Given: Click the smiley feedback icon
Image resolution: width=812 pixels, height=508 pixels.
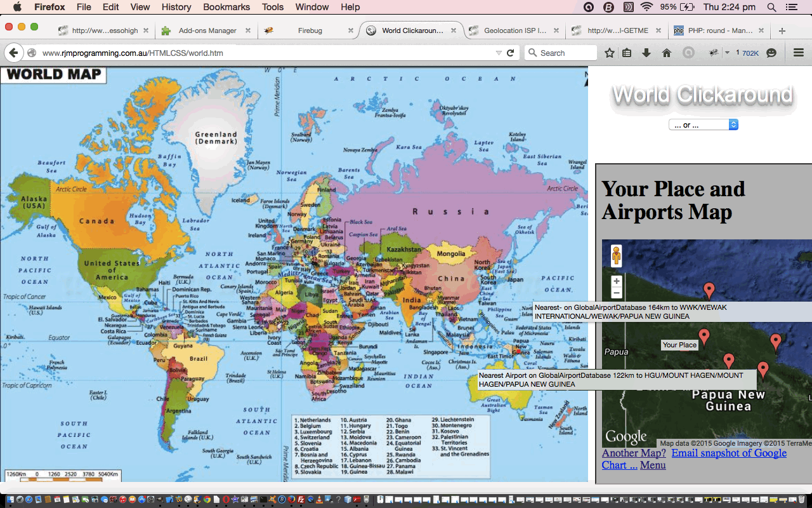Looking at the screenshot, I should click(772, 53).
